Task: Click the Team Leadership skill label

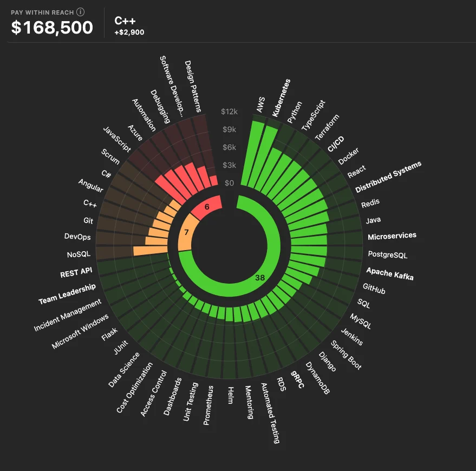Action: point(67,294)
